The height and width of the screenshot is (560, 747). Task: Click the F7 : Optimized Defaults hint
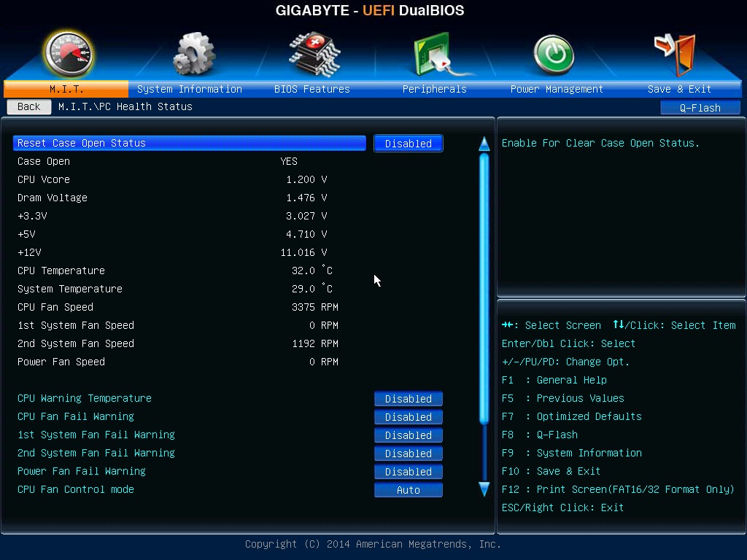pyautogui.click(x=571, y=416)
